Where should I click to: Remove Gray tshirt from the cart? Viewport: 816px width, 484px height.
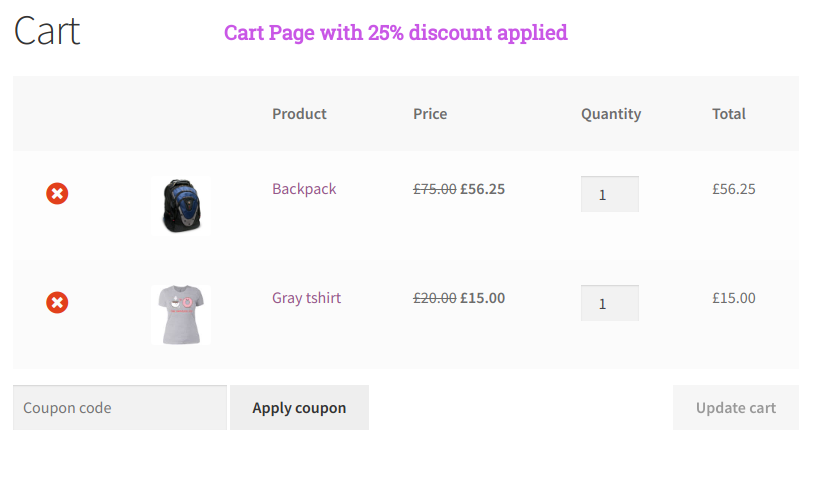click(x=57, y=302)
